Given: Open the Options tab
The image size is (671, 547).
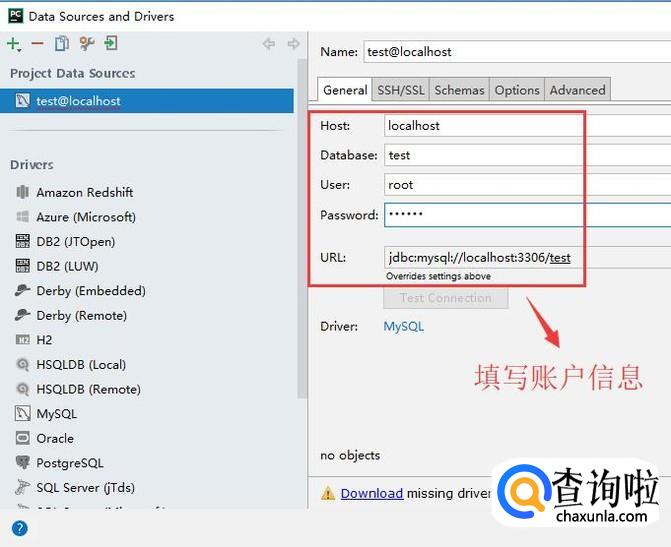Looking at the screenshot, I should [x=517, y=90].
